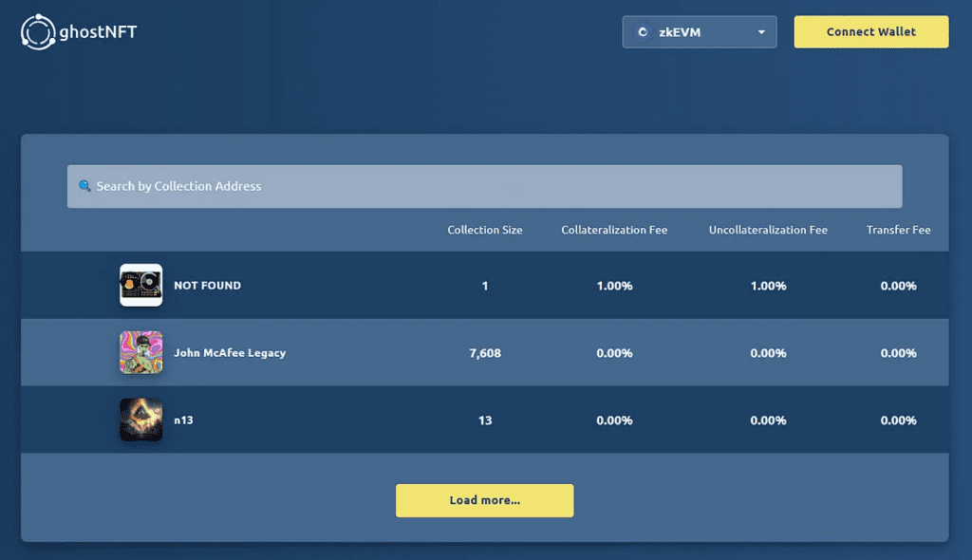Click the Collateralization Fee column header
972x560 pixels.
coord(614,230)
